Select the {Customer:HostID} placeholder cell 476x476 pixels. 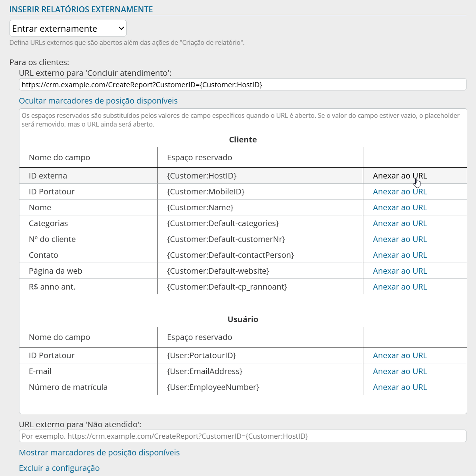coord(202,176)
